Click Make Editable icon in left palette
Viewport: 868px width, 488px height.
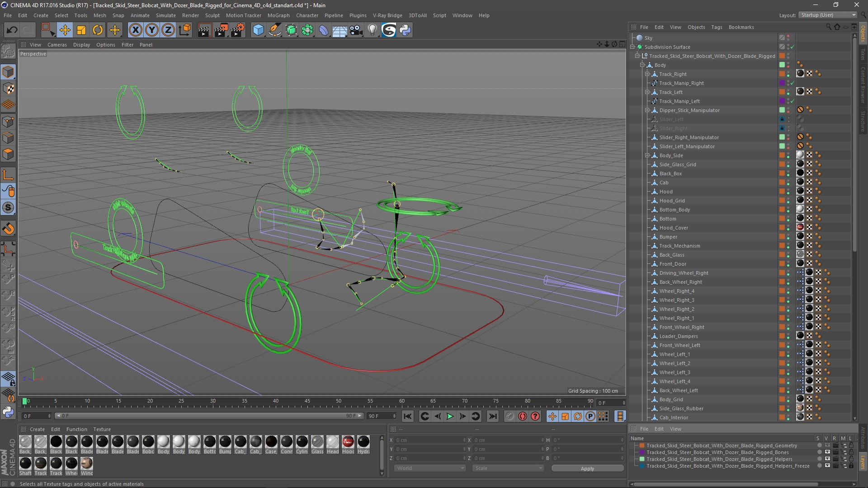[x=8, y=52]
